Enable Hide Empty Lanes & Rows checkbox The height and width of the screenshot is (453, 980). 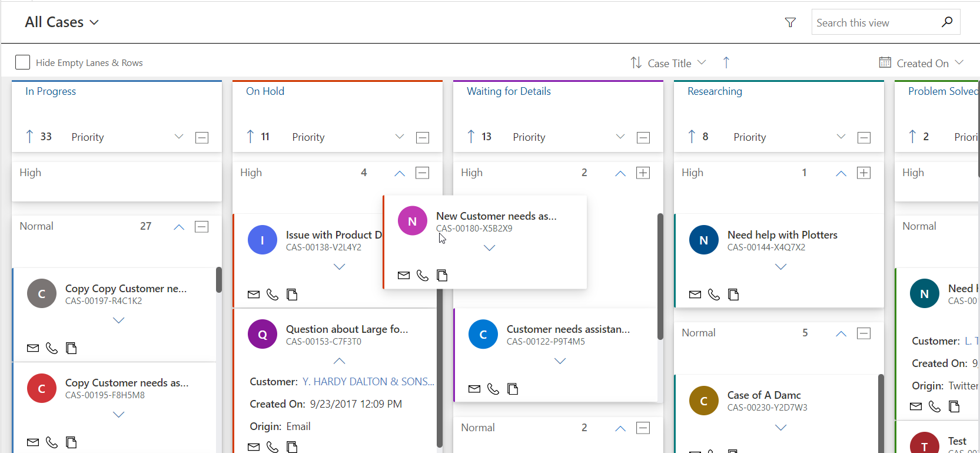(x=22, y=62)
